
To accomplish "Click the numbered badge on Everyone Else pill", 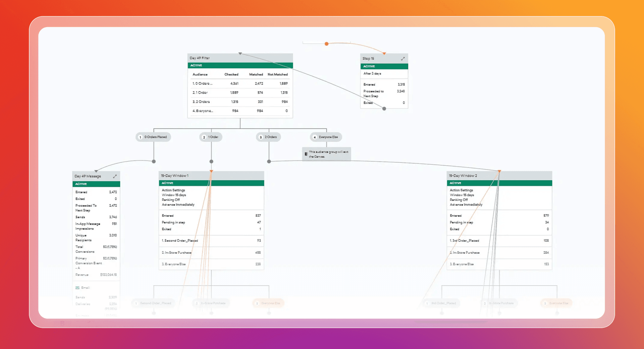I will pyautogui.click(x=314, y=137).
